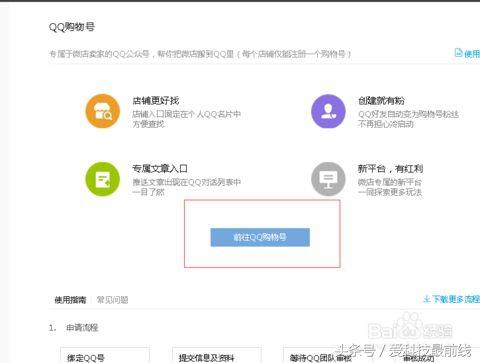Click the 专属文章入口 heading
The height and width of the screenshot is (363, 480).
pos(160,168)
